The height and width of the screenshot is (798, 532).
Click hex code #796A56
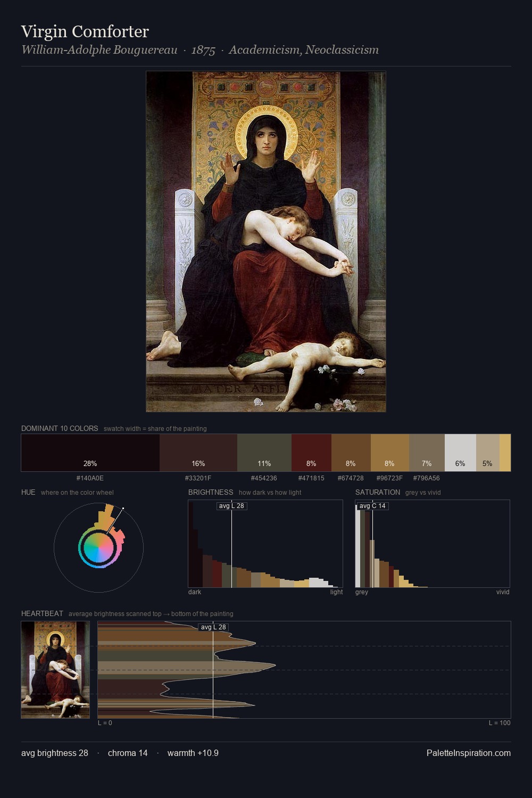tap(427, 478)
